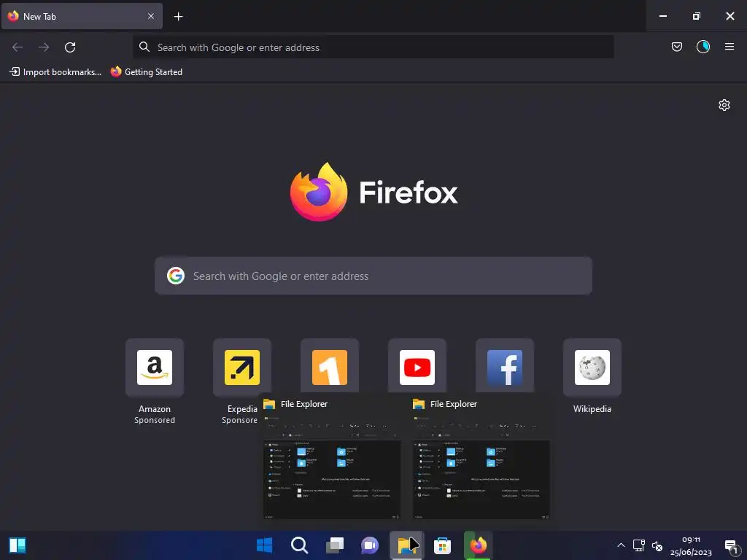Open the Expedia shortcut tile
This screenshot has height=560, width=747.
pyautogui.click(x=242, y=367)
